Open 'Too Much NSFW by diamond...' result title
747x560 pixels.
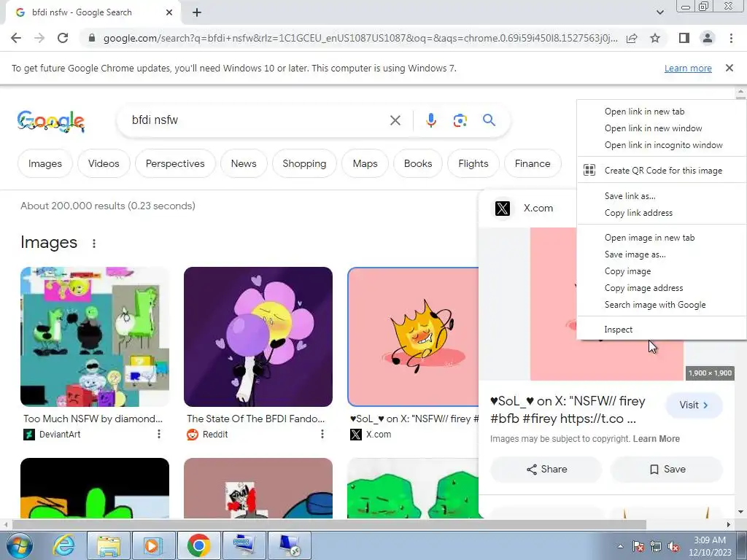coord(93,419)
